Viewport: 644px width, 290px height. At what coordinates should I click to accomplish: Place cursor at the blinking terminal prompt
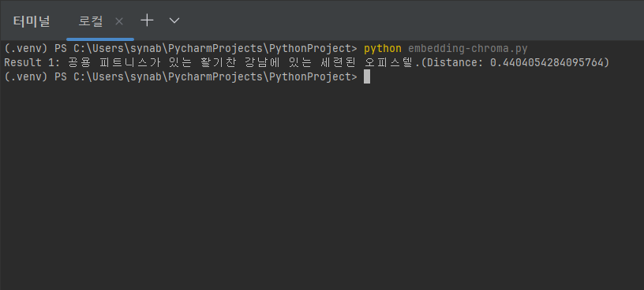tap(367, 76)
